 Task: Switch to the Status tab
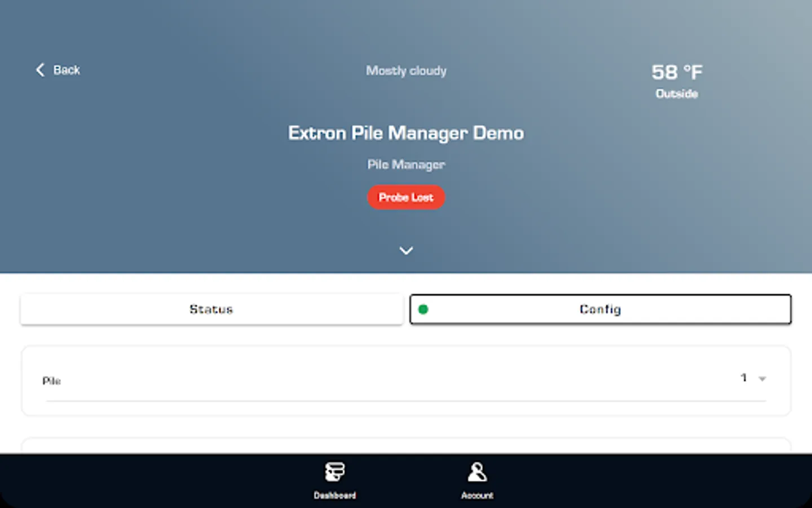tap(211, 309)
